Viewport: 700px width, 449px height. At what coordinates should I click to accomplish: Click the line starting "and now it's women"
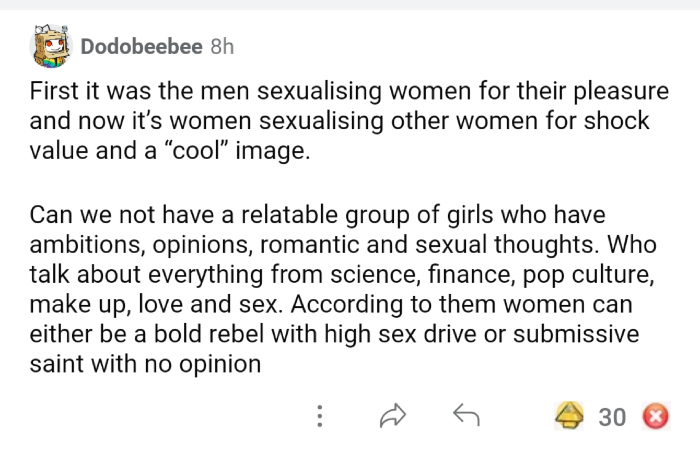(340, 123)
